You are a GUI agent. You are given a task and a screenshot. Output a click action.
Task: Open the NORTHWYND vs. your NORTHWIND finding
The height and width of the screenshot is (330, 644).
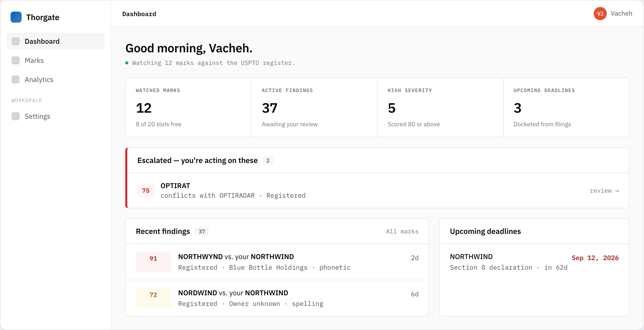tap(277, 262)
